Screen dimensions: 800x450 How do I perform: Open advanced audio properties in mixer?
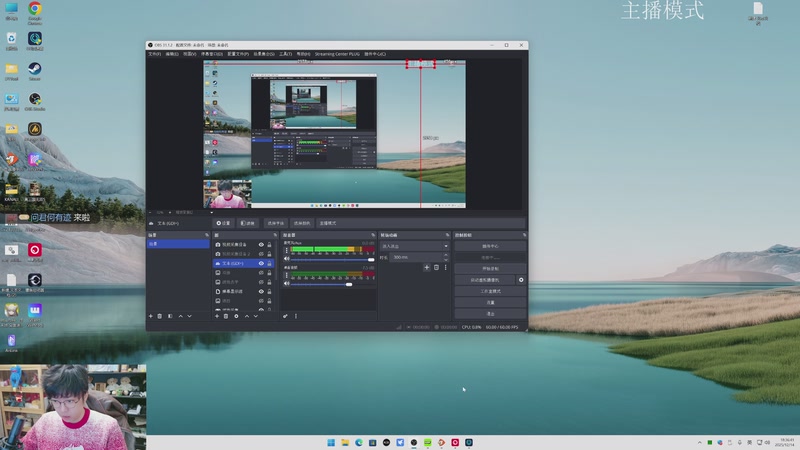tap(286, 316)
